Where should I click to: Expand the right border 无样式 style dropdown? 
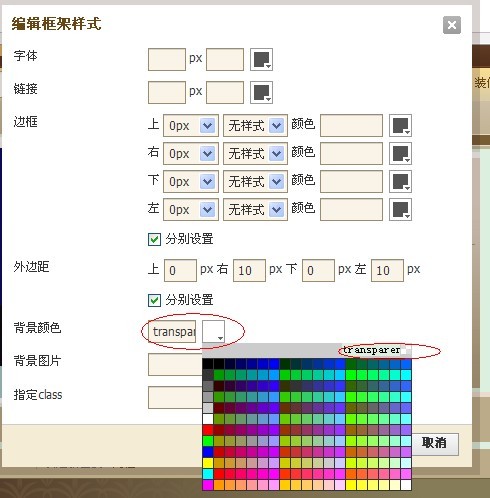pos(255,154)
